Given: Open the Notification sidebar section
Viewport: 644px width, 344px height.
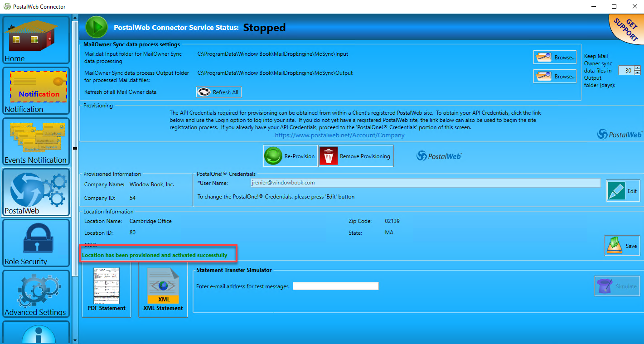Looking at the screenshot, I should tap(36, 91).
